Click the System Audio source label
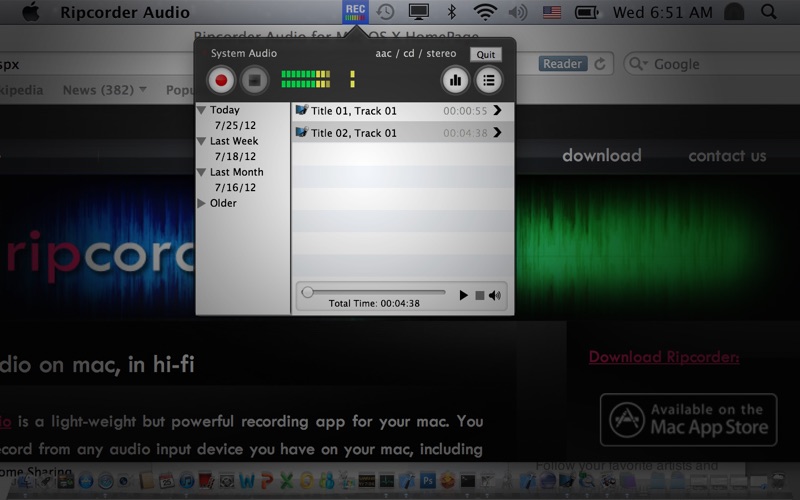The width and height of the screenshot is (800, 500). pyautogui.click(x=244, y=53)
